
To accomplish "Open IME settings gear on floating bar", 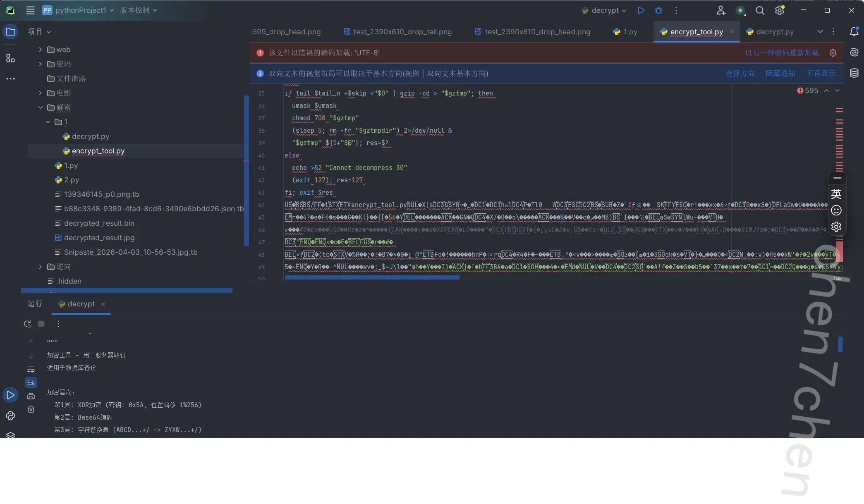I will [836, 227].
